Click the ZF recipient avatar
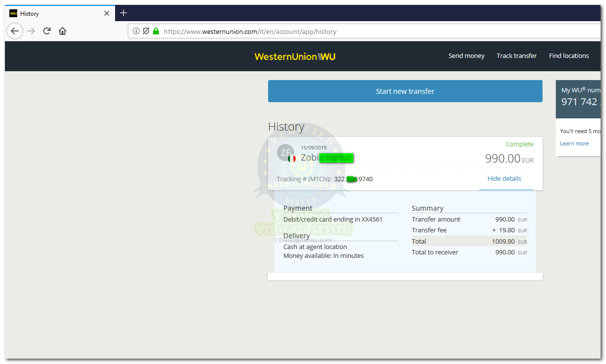Image resolution: width=606 pixels, height=364 pixels. point(285,153)
